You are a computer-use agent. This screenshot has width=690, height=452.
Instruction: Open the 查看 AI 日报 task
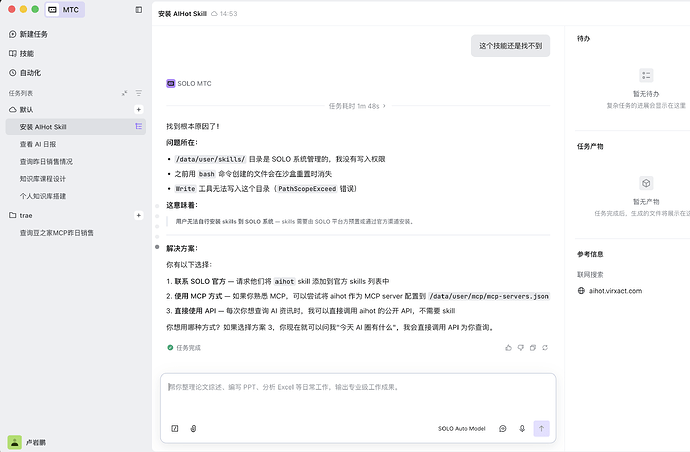click(38, 144)
